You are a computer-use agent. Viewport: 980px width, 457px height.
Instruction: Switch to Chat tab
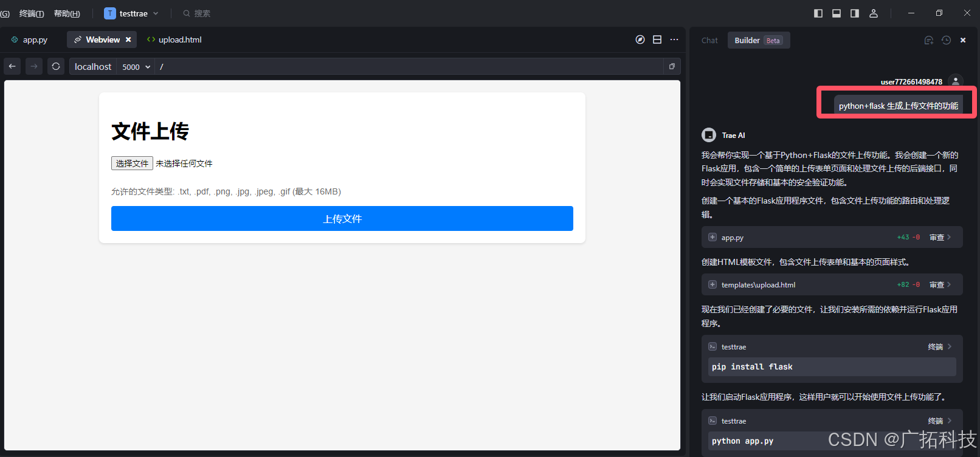(709, 40)
